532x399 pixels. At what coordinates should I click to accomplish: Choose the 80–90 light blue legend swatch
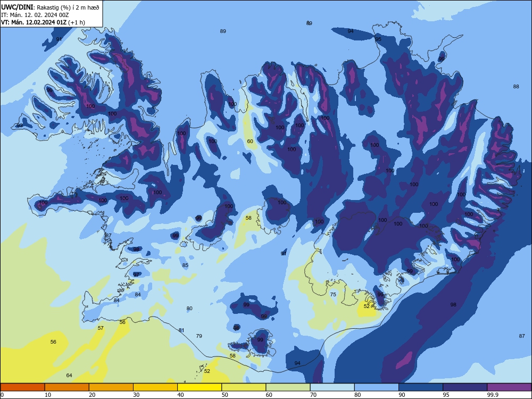[x=377, y=387]
